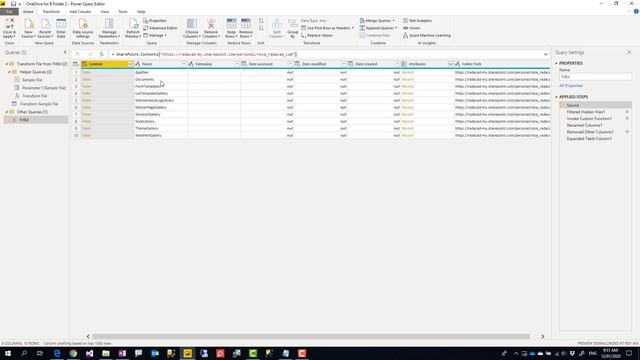
Task: Open Recent Sources in the ribbon
Action: tap(45, 28)
